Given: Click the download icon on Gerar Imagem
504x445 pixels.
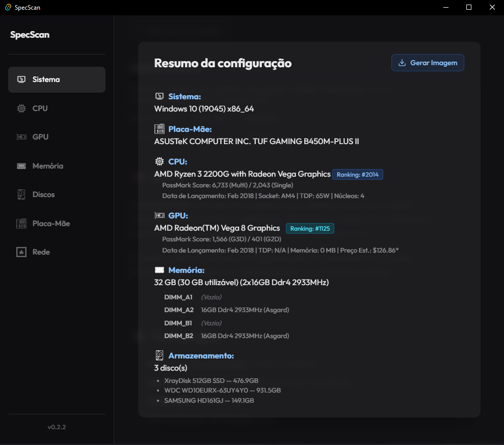Looking at the screenshot, I should coord(402,63).
